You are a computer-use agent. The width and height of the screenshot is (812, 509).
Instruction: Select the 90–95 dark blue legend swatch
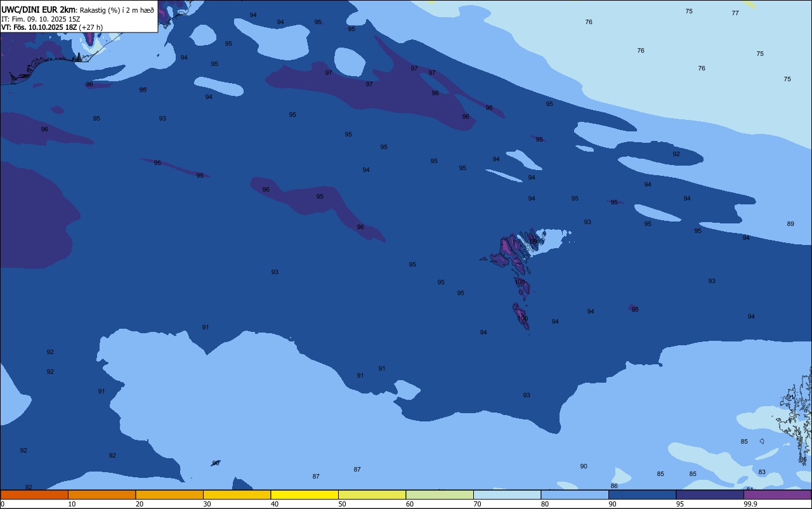(642, 494)
